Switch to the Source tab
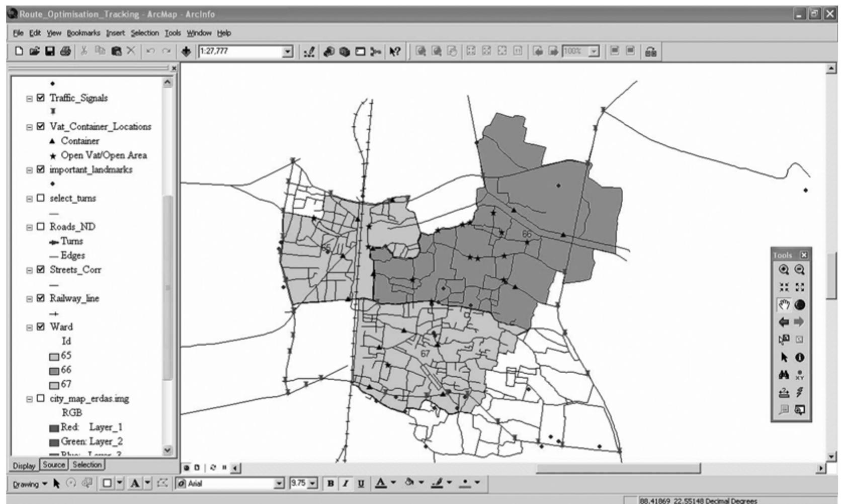The image size is (842, 504). (x=54, y=465)
